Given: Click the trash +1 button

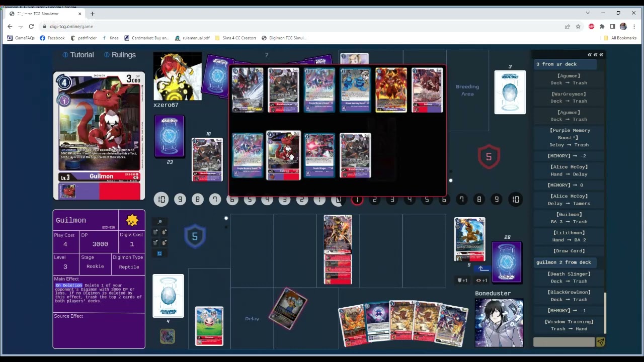Looking at the screenshot, I should pos(462,280).
